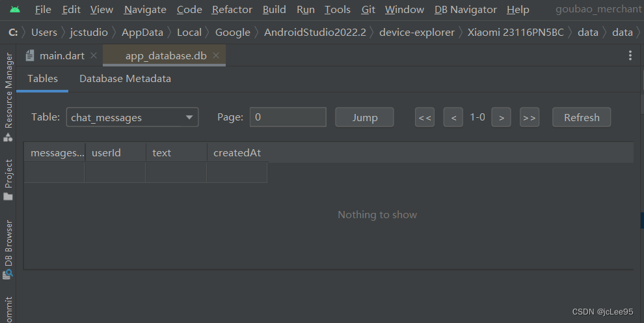Open the File menu
644x323 pixels.
click(43, 10)
